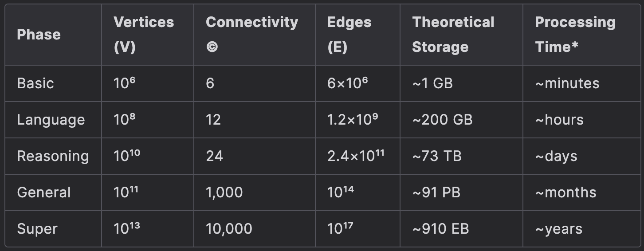The image size is (644, 251).
Task: Select the Basic phase row label
Action: 35,83
